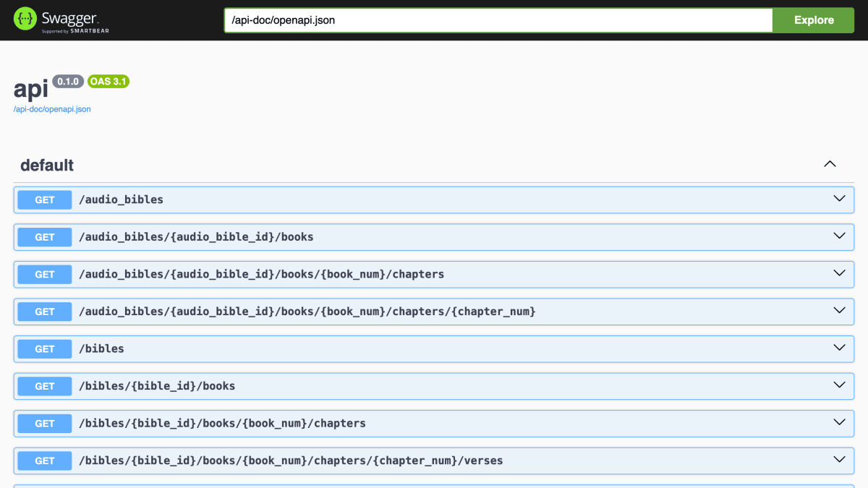Click GET badge of /bibles/{bible_id}/books

coord(45,386)
